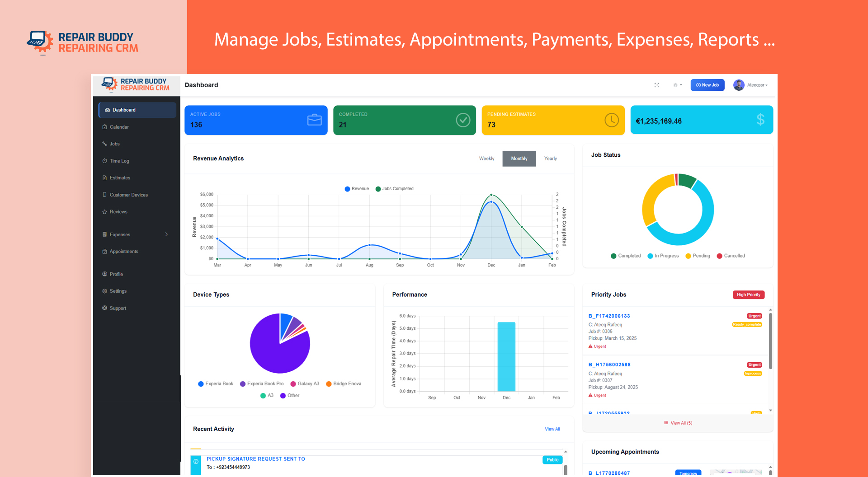Click the clock icon on Pending Estimates card
This screenshot has width=868, height=477.
tap(612, 120)
